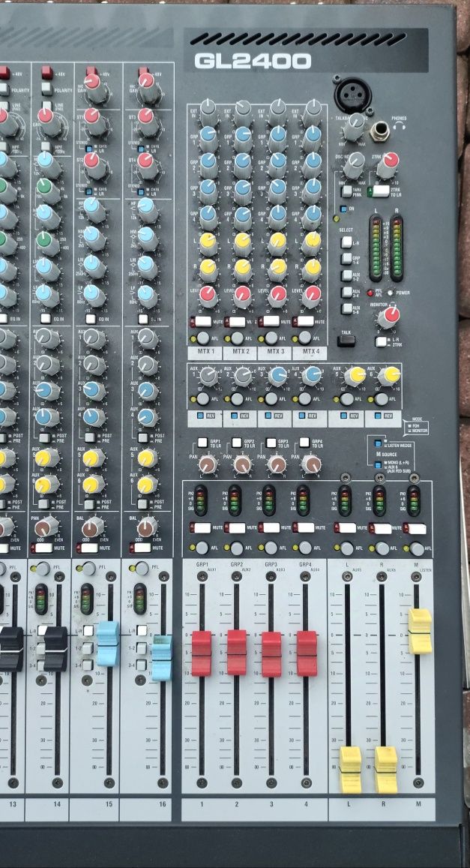Select AUX 1-2 in the SELECT buttons
This screenshot has height=868, width=470.
tap(346, 275)
